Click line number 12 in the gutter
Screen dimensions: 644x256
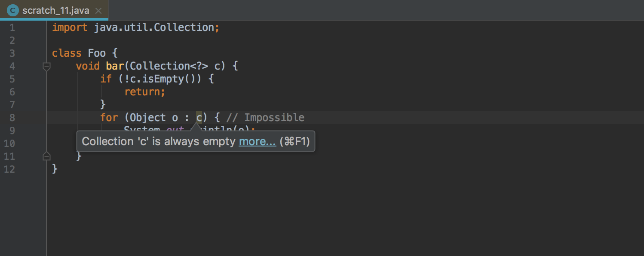(9, 169)
